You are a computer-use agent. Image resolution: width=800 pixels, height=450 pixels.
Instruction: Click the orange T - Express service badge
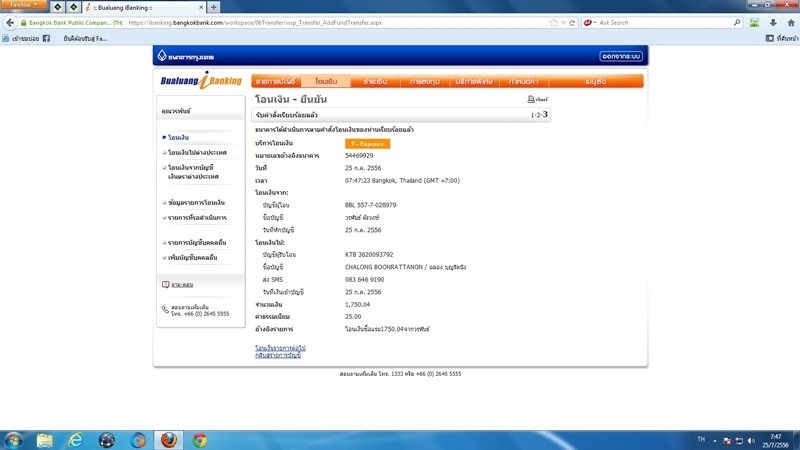[x=367, y=144]
